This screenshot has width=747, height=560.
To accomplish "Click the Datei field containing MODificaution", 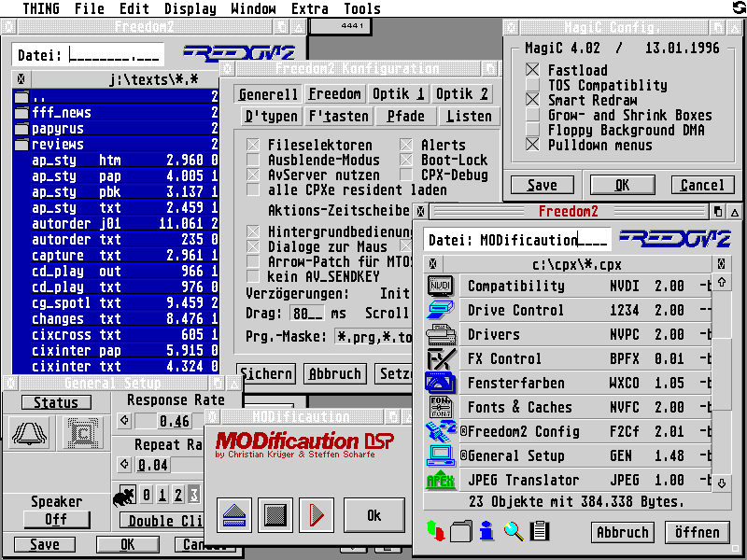I will pyautogui.click(x=517, y=240).
